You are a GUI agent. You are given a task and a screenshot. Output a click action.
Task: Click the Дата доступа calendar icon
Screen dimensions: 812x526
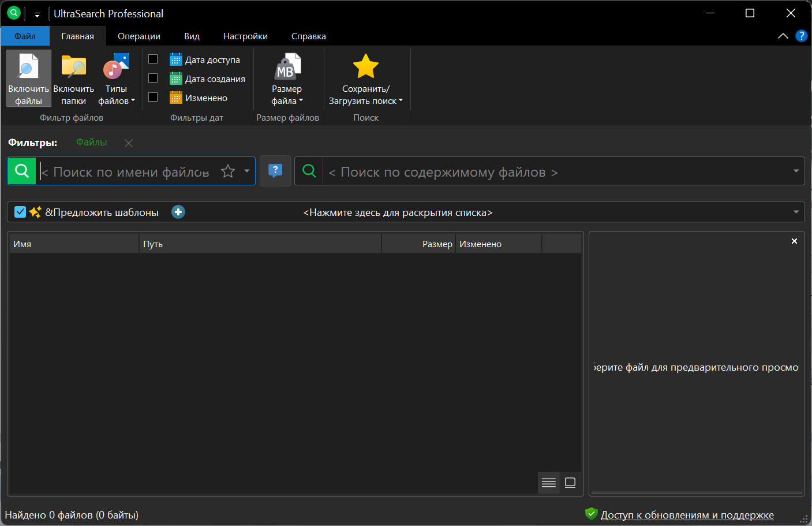click(176, 59)
